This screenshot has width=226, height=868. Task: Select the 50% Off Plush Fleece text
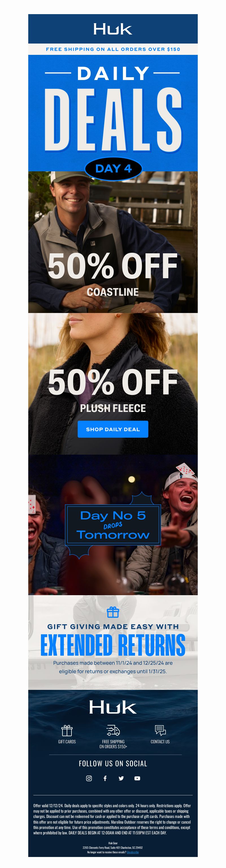113,391
